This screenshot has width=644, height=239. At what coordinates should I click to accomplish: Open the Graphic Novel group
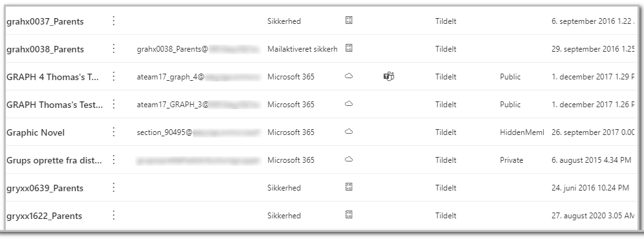click(36, 132)
